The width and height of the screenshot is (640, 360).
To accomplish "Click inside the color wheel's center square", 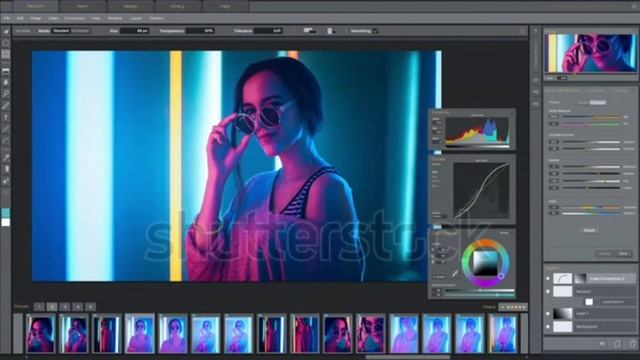I will pyautogui.click(x=485, y=263).
